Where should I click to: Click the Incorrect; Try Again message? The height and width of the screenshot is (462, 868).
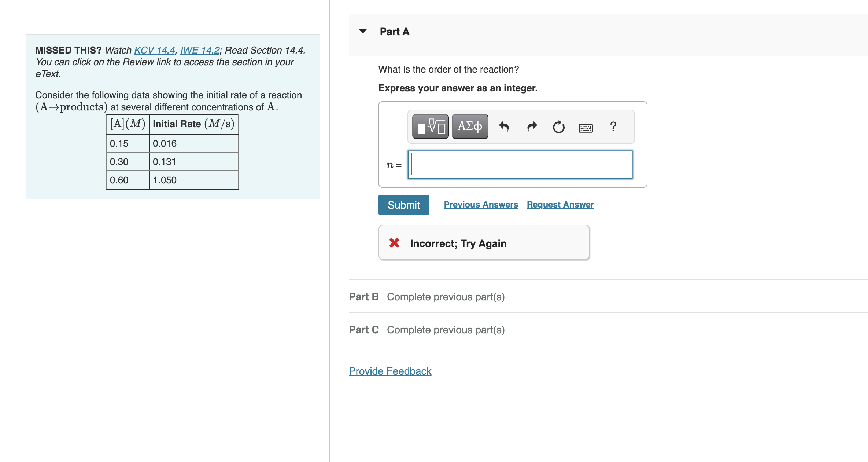pyautogui.click(x=458, y=243)
